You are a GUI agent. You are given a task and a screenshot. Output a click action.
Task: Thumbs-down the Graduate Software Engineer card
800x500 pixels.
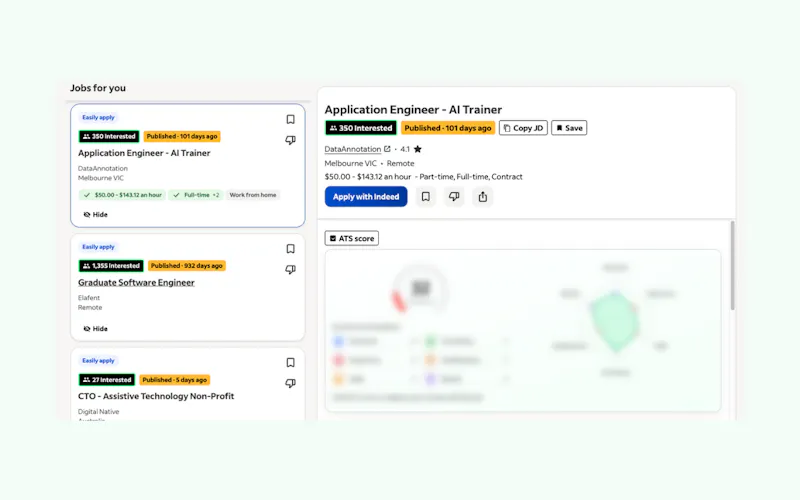click(x=290, y=269)
